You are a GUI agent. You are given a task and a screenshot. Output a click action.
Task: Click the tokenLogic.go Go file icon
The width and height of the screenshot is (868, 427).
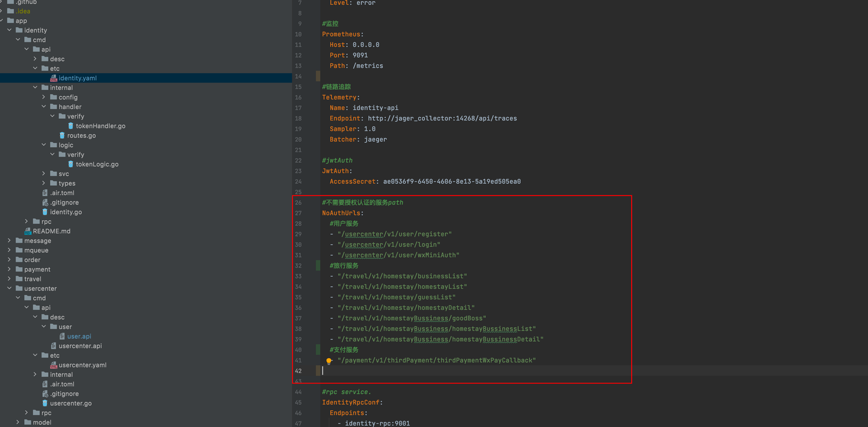coord(71,164)
